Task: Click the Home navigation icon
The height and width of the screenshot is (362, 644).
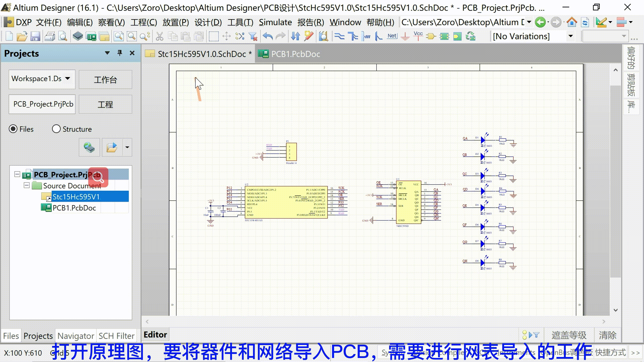Action: (572, 22)
